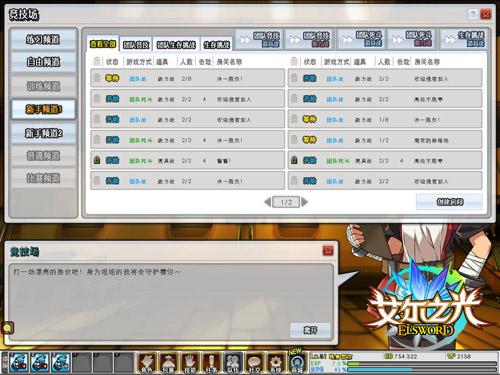The width and height of the screenshot is (500, 375).
Task: Open the 角色 character menu icon
Action: click(x=147, y=363)
